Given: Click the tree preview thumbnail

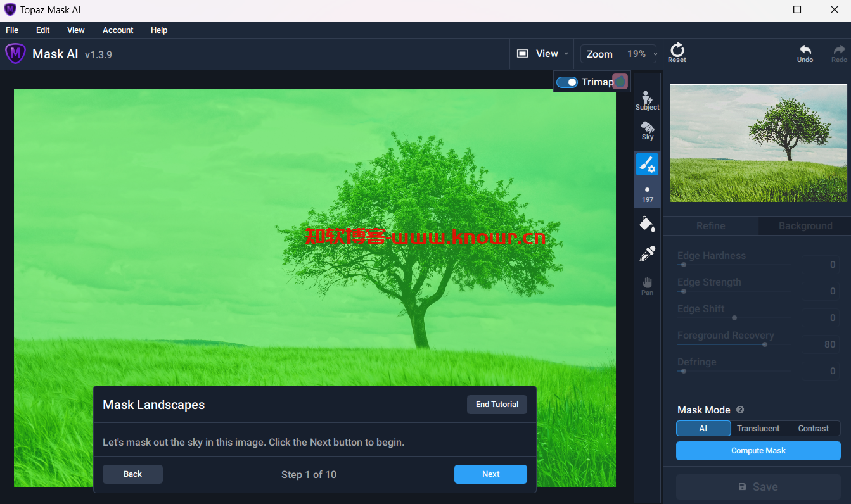Looking at the screenshot, I should pos(758,143).
